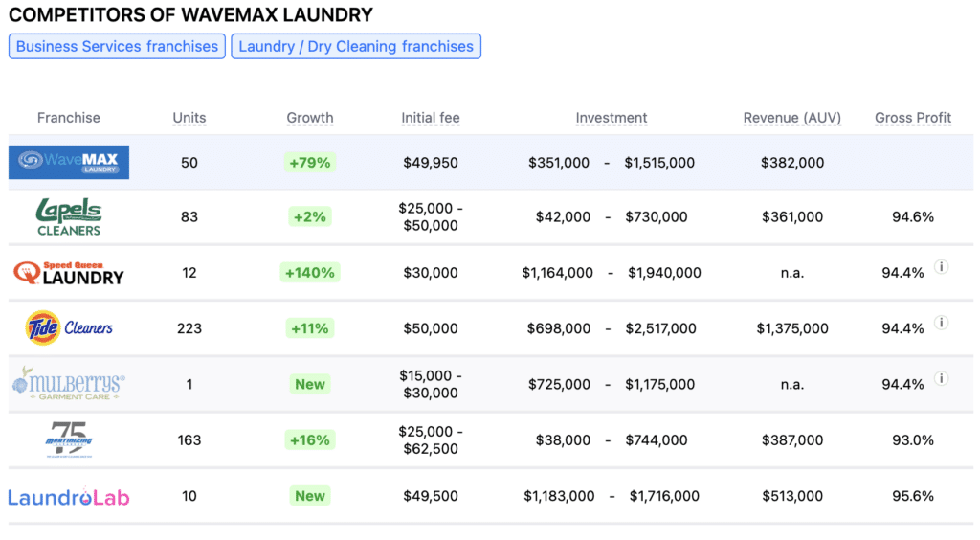Click the $1,164,000 investment minimum

pos(558,273)
